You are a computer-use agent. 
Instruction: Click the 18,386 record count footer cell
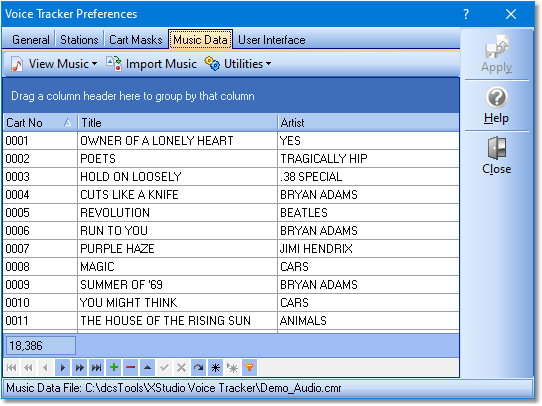tap(40, 346)
